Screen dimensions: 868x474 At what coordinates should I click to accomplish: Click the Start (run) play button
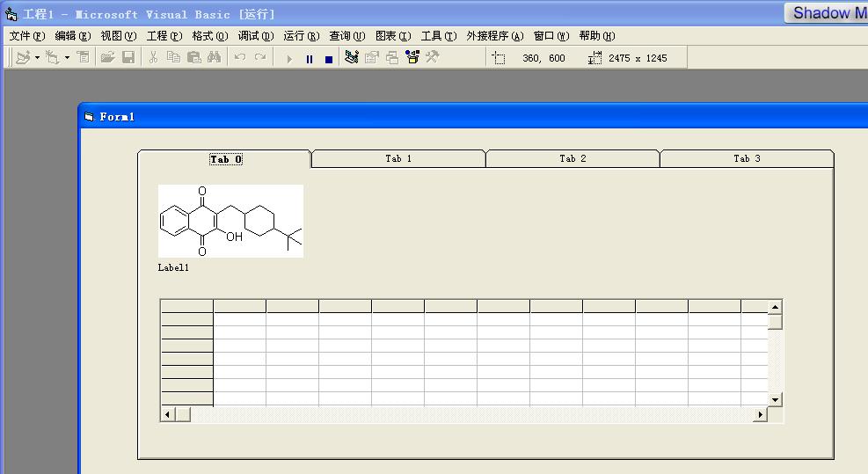289,59
